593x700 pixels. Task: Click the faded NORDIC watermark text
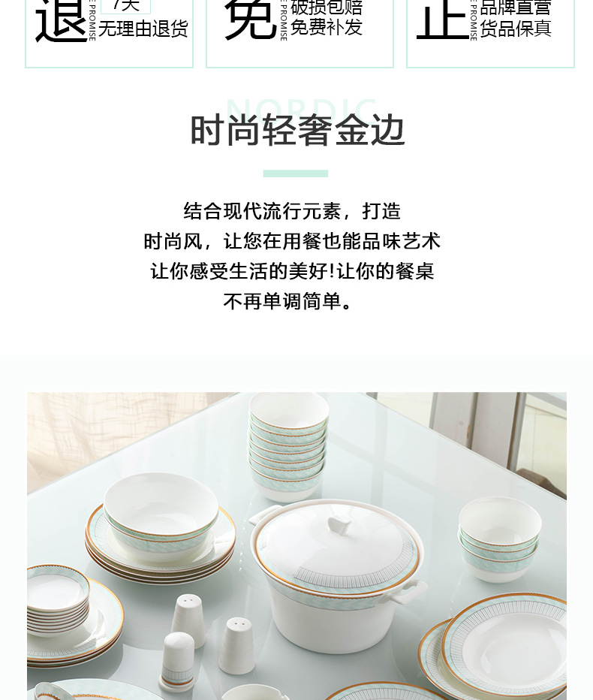coord(302,107)
